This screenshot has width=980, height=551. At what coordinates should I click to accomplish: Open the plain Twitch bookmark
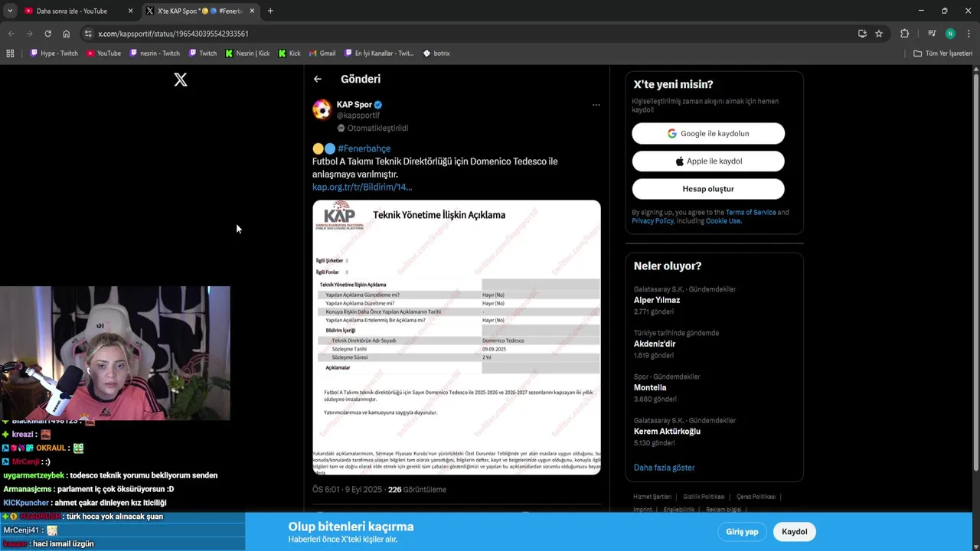coord(203,54)
